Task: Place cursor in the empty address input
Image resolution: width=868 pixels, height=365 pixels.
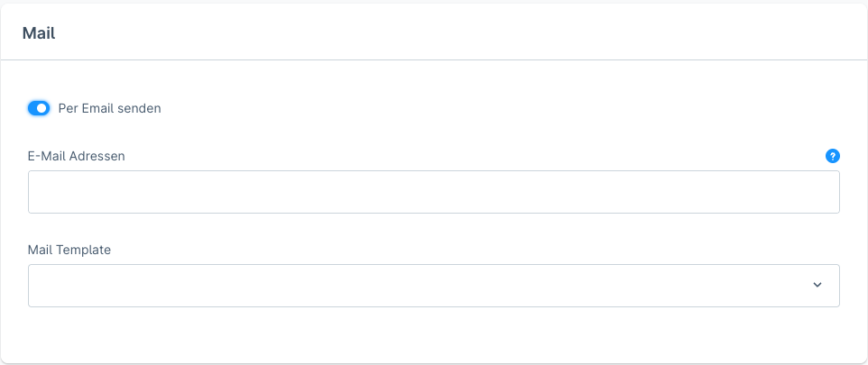Action: 433,192
